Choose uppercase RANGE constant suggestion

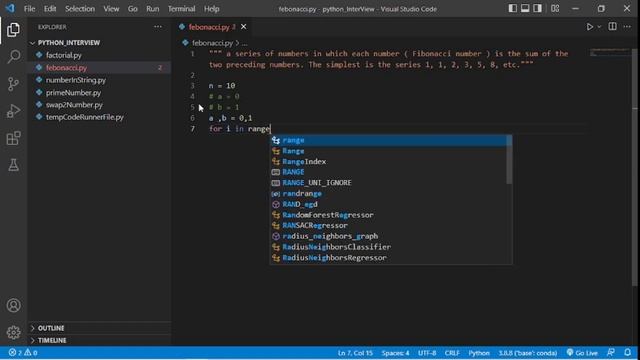tap(388, 172)
